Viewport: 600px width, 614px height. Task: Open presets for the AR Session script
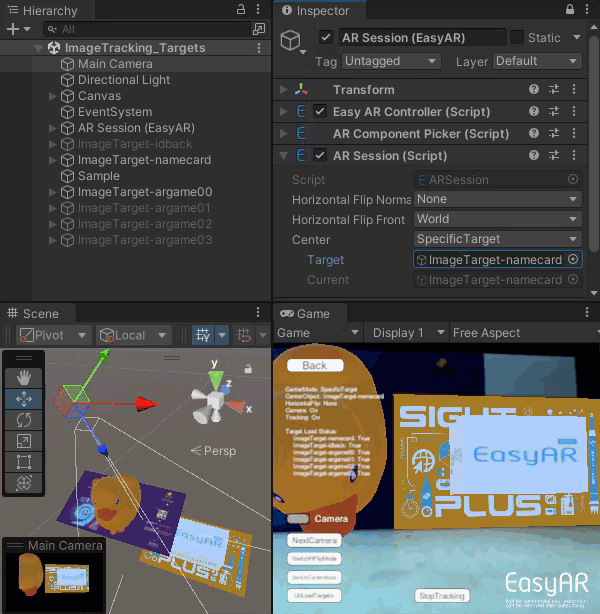[x=554, y=155]
